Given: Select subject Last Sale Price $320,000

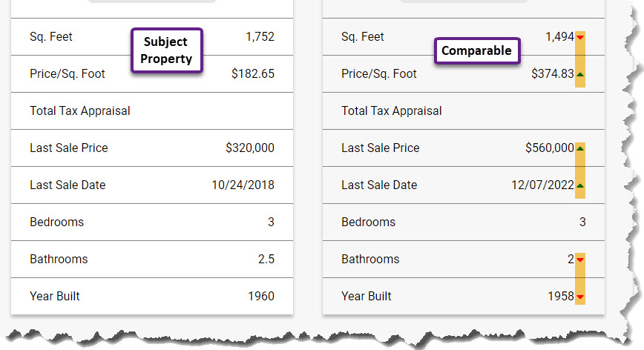Looking at the screenshot, I should point(250,148).
